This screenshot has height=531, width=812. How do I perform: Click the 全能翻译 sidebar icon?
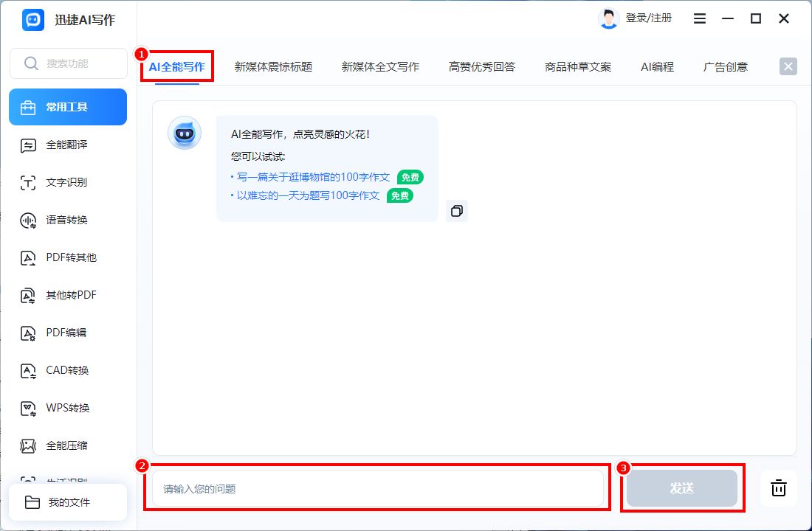[x=28, y=145]
